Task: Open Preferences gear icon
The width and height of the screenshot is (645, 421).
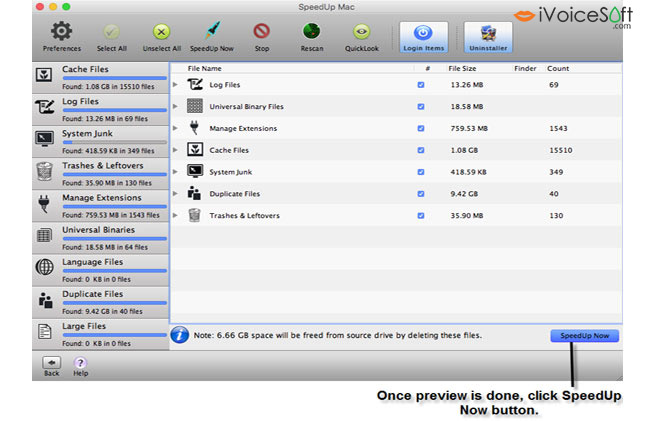Action: [62, 31]
